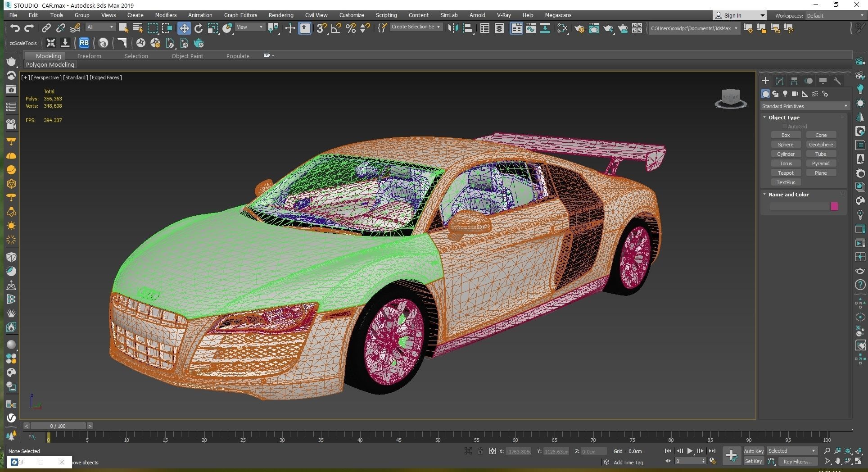Open the Create panel plus tab
This screenshot has height=472, width=868.
[765, 81]
